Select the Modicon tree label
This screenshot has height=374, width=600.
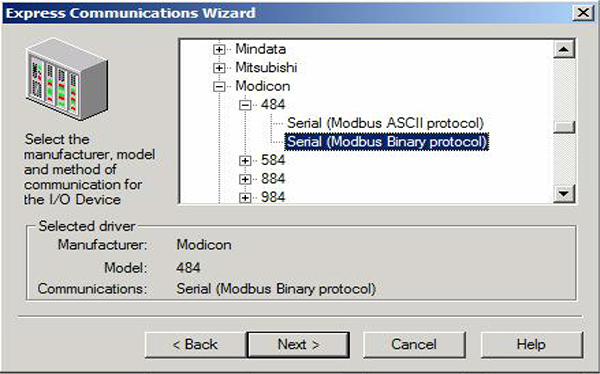point(262,86)
